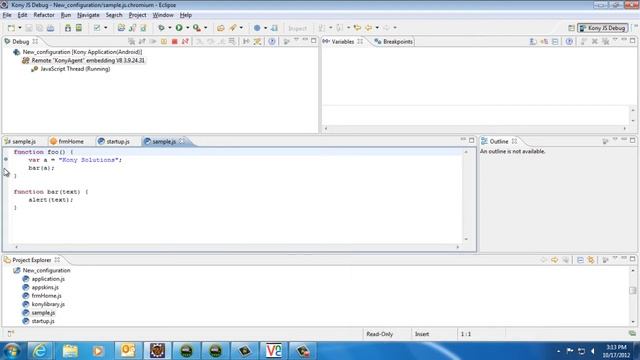
Task: Open the File menu
Action: tap(7, 15)
